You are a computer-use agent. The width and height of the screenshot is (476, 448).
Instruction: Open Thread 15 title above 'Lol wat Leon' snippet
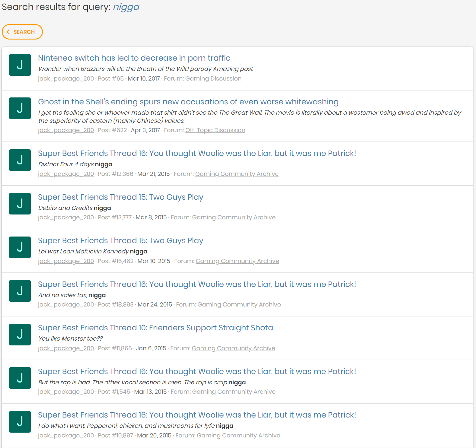[120, 240]
